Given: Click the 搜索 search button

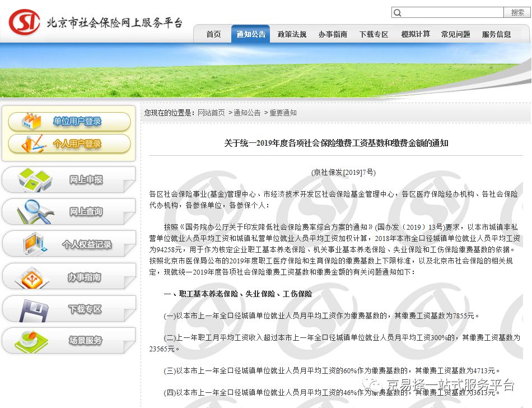Looking at the screenshot, I should pos(517,12).
